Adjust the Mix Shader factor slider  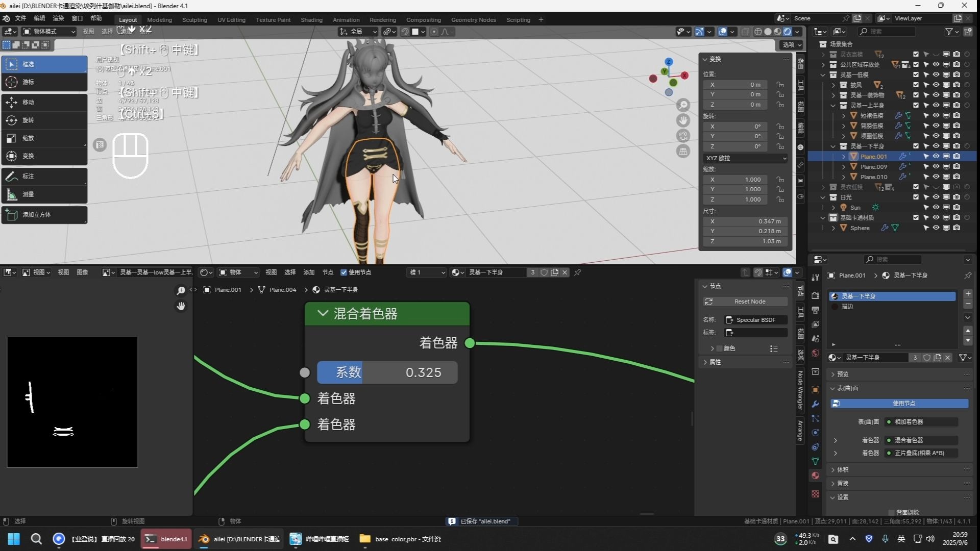[x=387, y=372]
